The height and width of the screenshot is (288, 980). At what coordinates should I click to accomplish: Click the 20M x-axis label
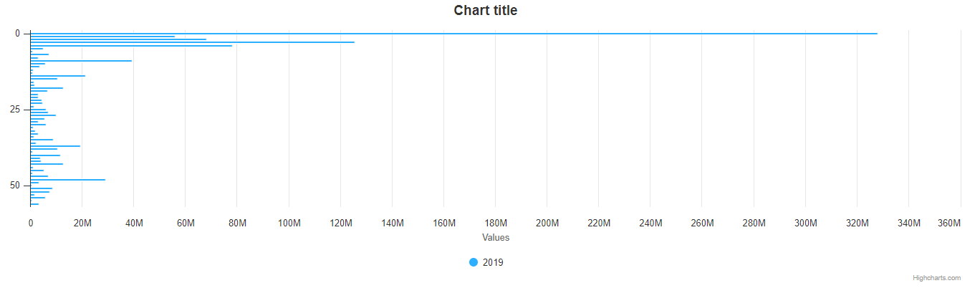tap(82, 224)
